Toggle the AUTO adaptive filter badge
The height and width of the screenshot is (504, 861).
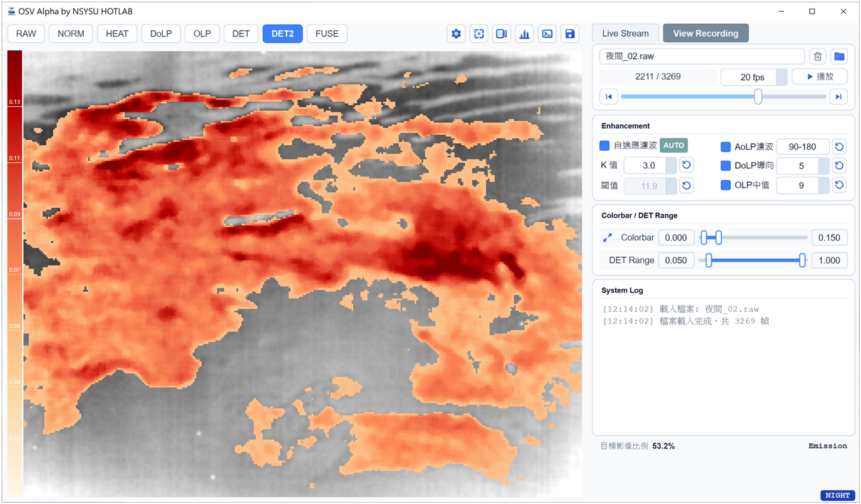click(x=673, y=146)
